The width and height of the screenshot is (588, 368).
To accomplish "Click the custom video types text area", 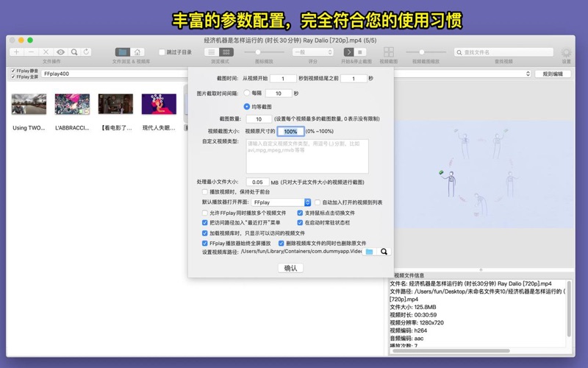I will (307, 156).
